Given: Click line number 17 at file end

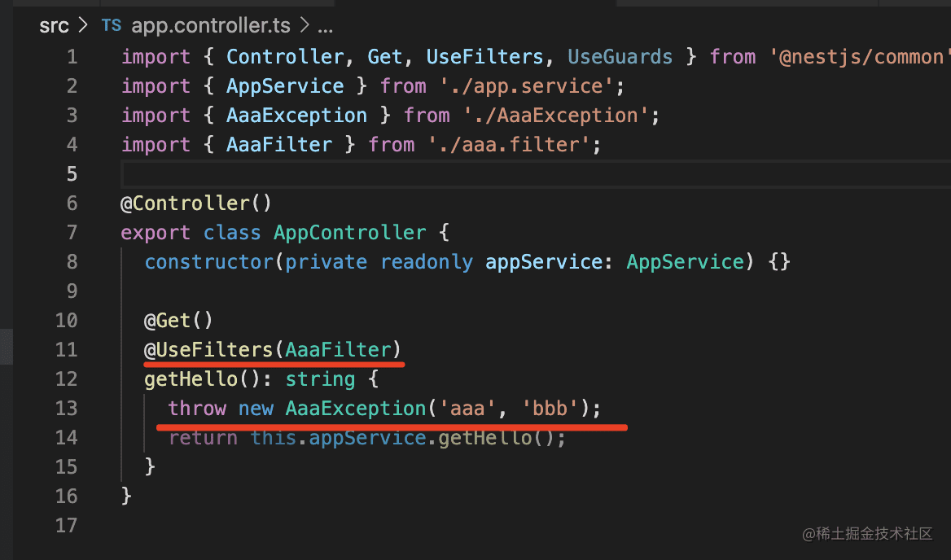Looking at the screenshot, I should click(x=67, y=526).
